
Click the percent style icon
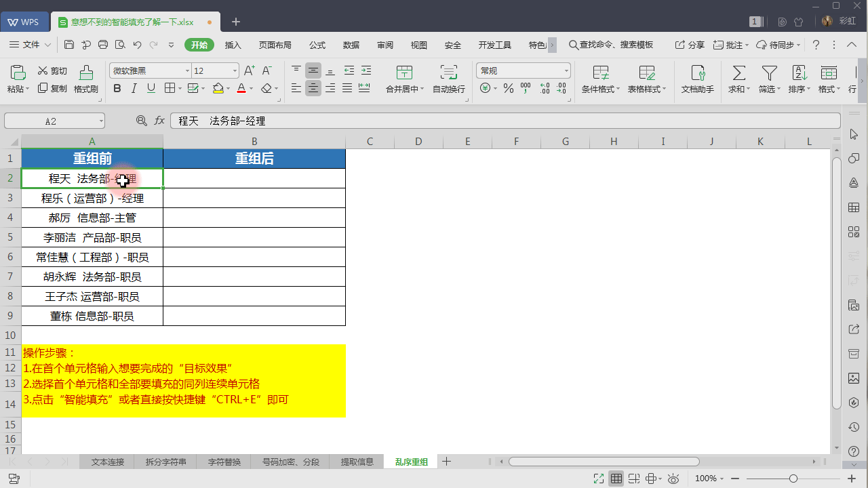pyautogui.click(x=508, y=89)
